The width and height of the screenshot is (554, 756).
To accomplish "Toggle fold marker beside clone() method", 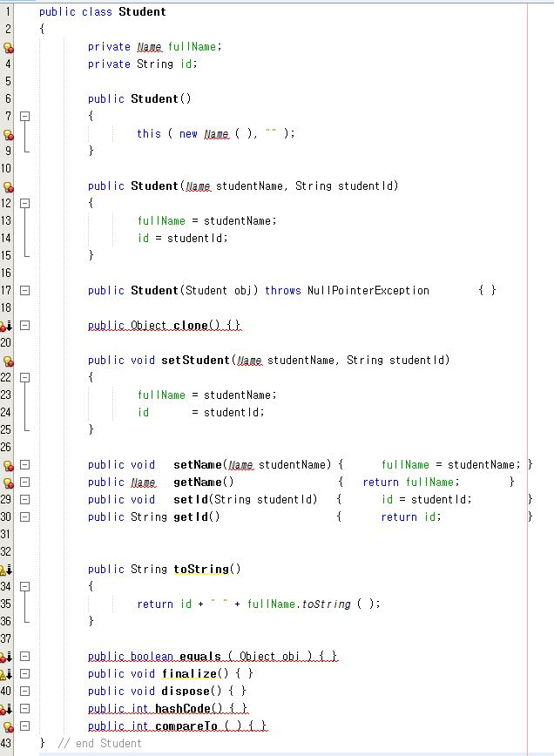I will (x=24, y=326).
